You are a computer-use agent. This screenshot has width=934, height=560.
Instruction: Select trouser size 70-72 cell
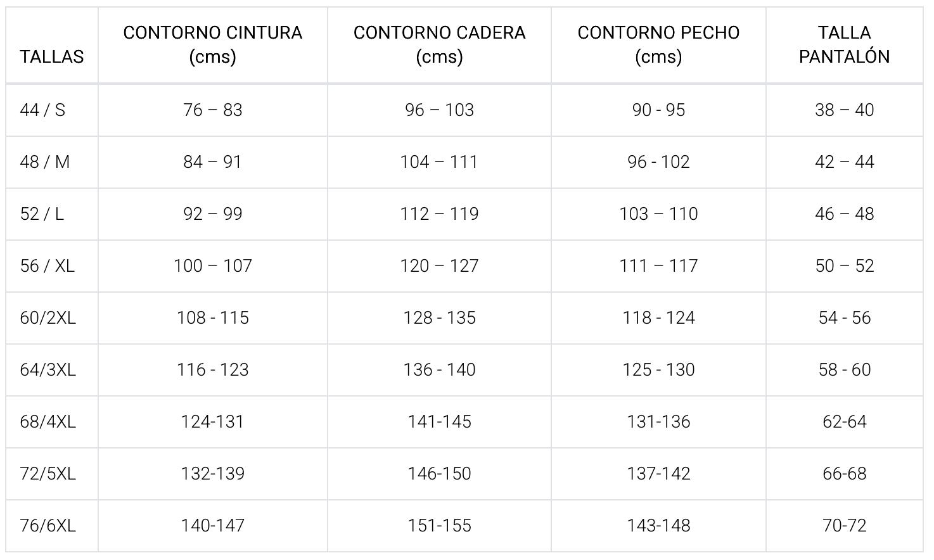pos(844,525)
